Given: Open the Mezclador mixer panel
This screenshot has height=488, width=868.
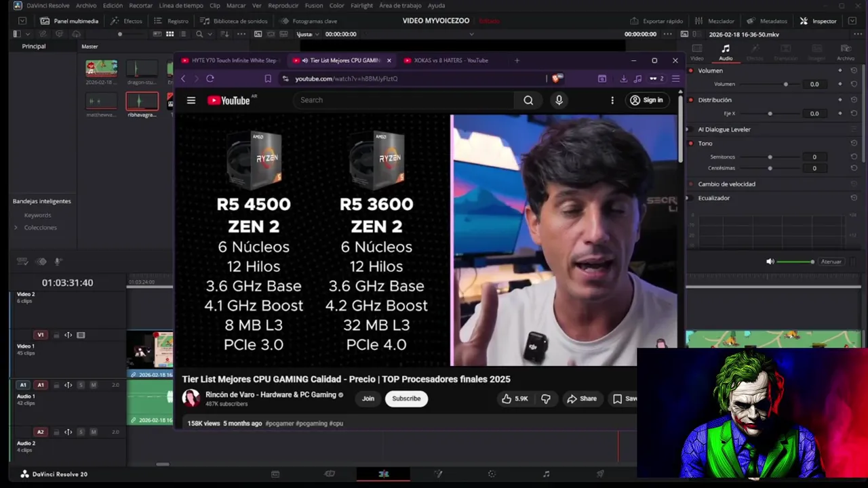Looking at the screenshot, I should [715, 21].
